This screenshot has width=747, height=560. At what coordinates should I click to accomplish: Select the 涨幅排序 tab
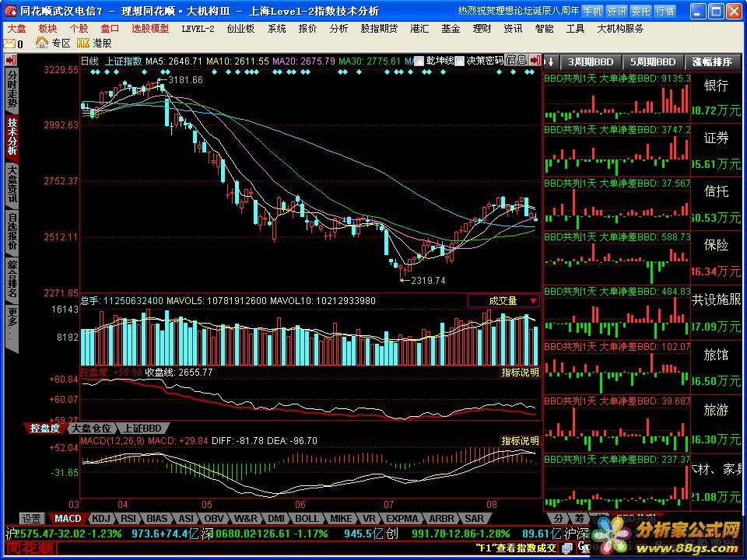[712, 62]
